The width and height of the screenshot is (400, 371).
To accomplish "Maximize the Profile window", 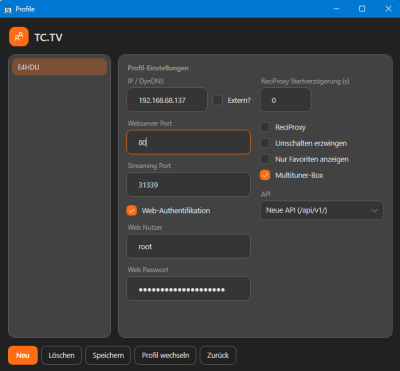I will [x=362, y=9].
